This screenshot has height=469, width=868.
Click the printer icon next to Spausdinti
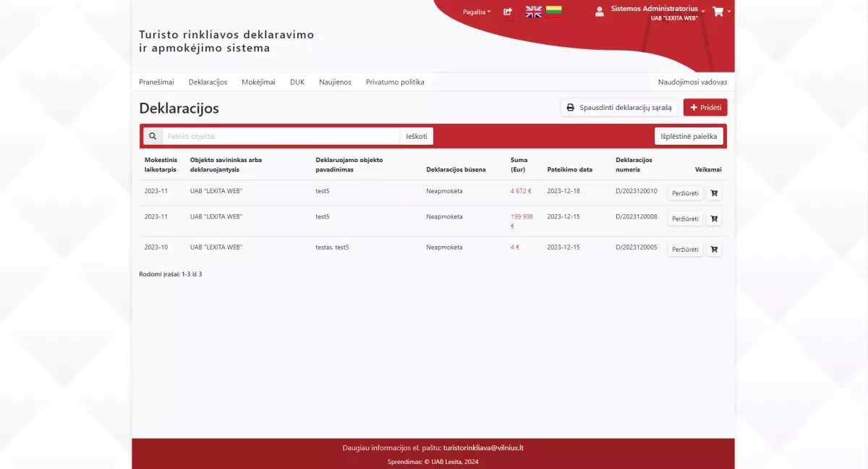571,107
